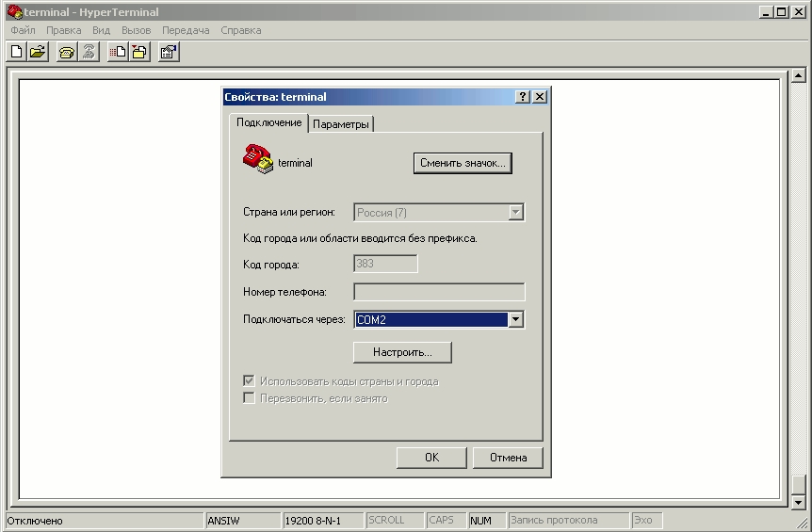Minimize the HyperTerminal window
812x532 pixels.
click(x=766, y=12)
